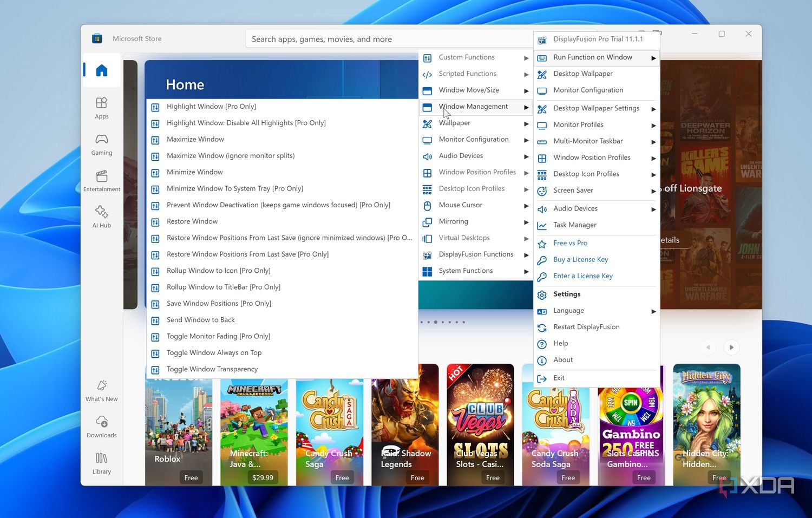Image resolution: width=812 pixels, height=518 pixels.
Task: Click the Task Manager chart icon
Action: coord(542,226)
